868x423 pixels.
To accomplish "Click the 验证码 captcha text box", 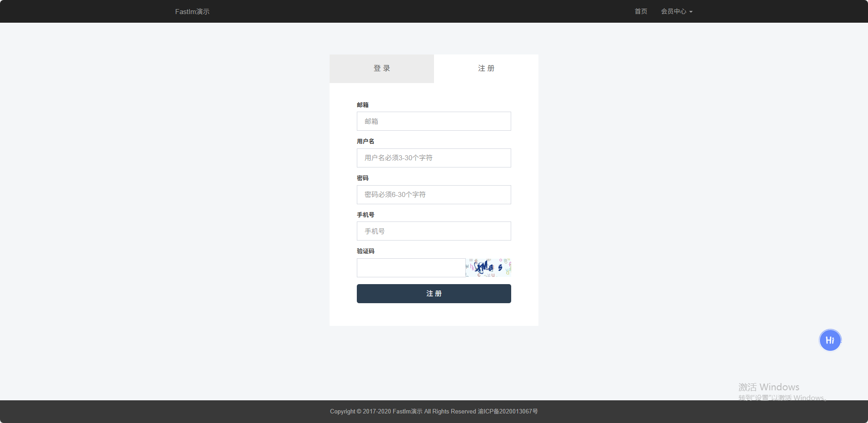I will click(x=411, y=268).
